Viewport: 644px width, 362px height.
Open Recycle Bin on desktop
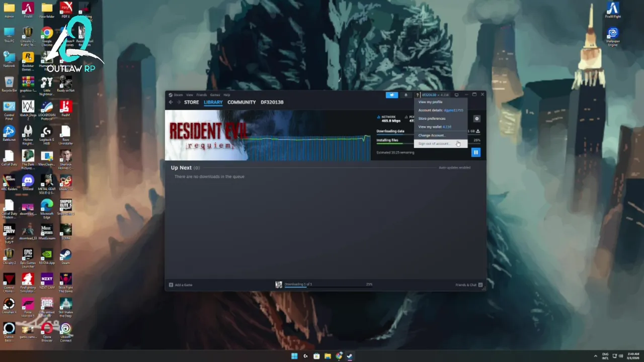tap(9, 84)
